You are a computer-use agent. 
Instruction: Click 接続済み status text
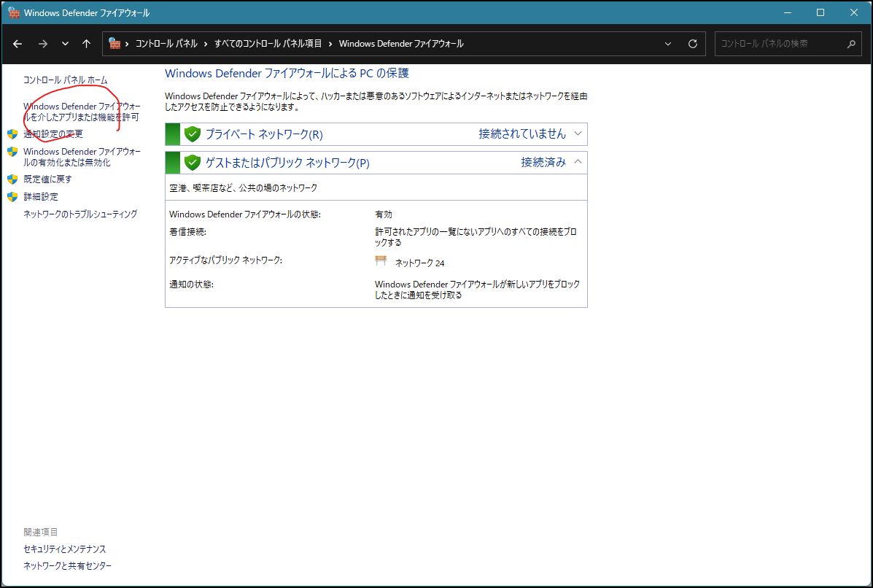click(x=543, y=162)
